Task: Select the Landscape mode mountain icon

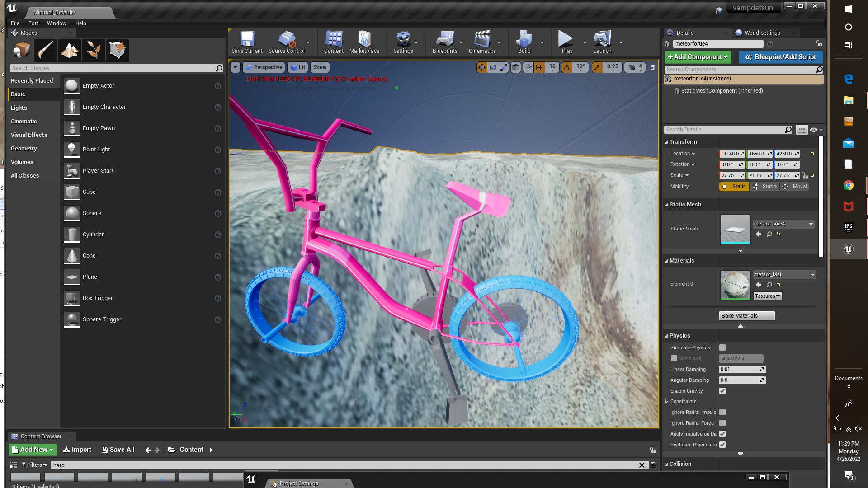Action: [70, 50]
